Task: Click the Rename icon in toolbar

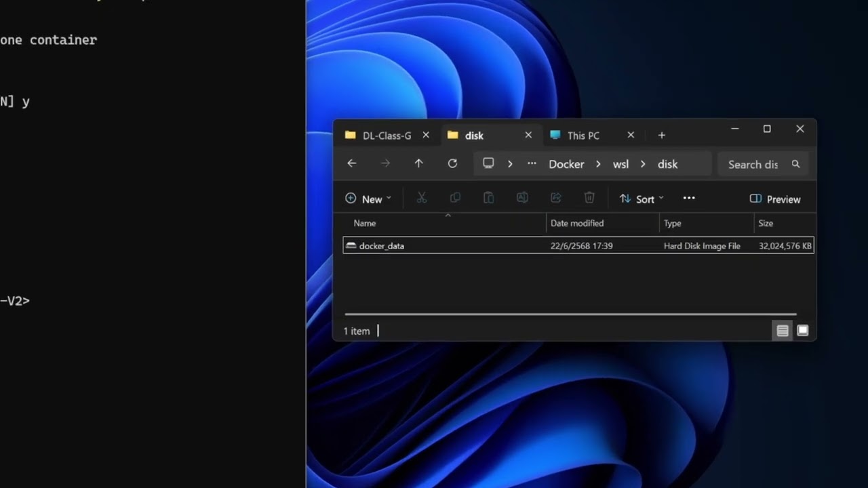Action: [522, 198]
